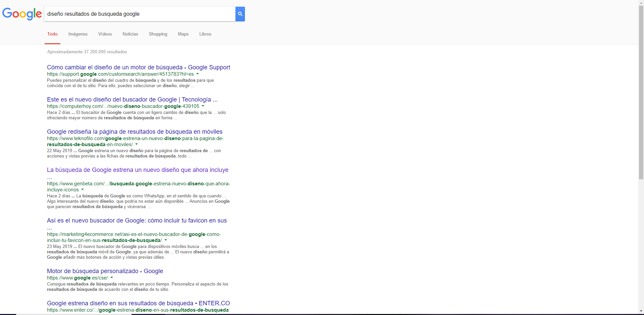Switch to the Vídeos tab
Viewport: 644px width, 315px height.
pos(105,34)
